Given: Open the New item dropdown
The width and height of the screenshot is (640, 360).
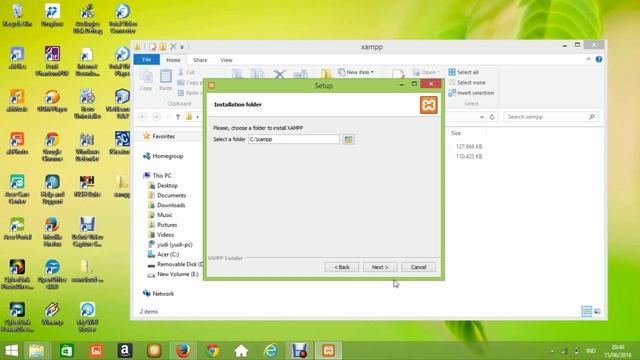Looking at the screenshot, I should point(356,72).
